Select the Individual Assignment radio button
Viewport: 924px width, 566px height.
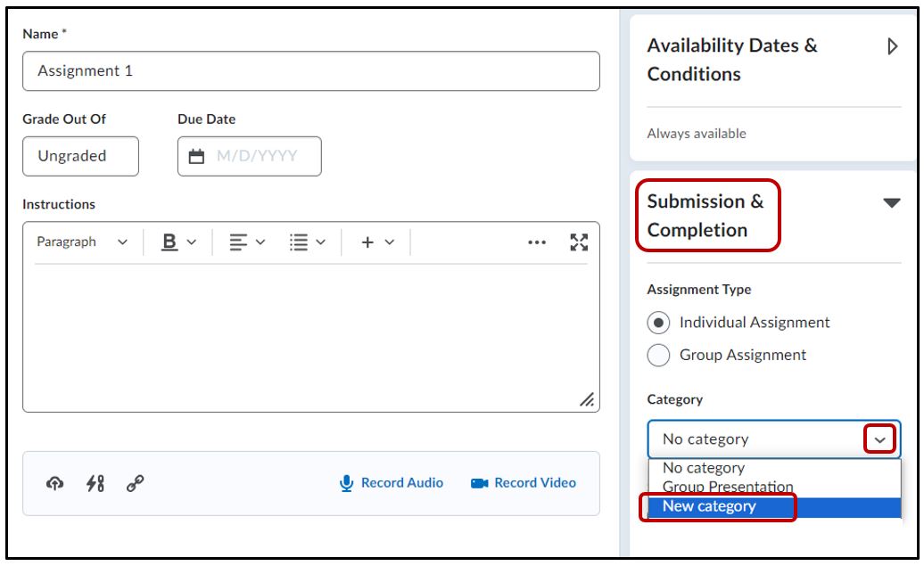tap(659, 323)
